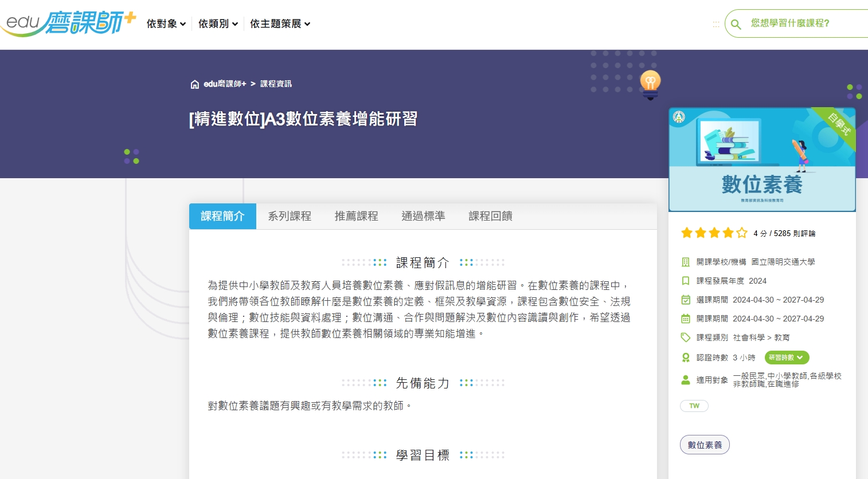Click the certificate icon beside 認證時數
This screenshot has height=479, width=868.
(x=685, y=358)
